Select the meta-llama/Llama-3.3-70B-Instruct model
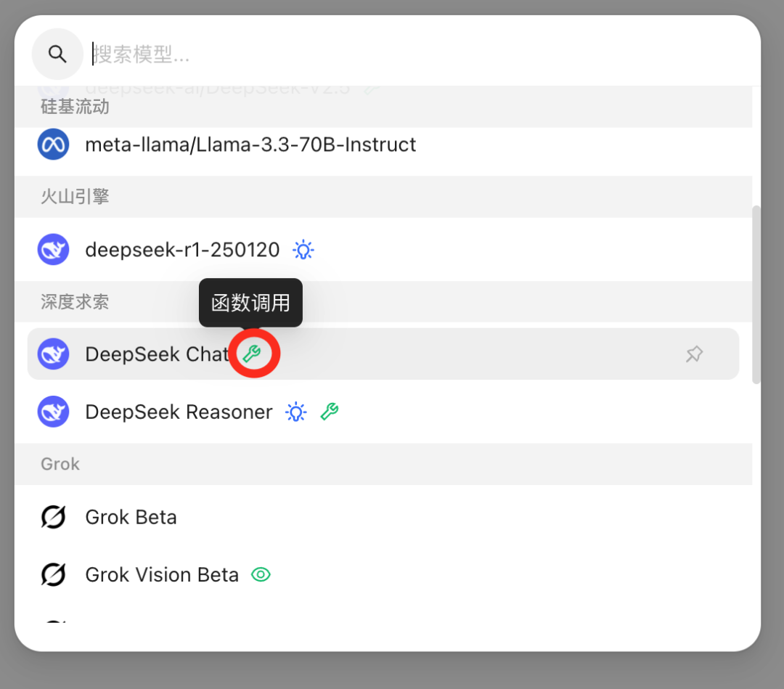 coord(250,144)
